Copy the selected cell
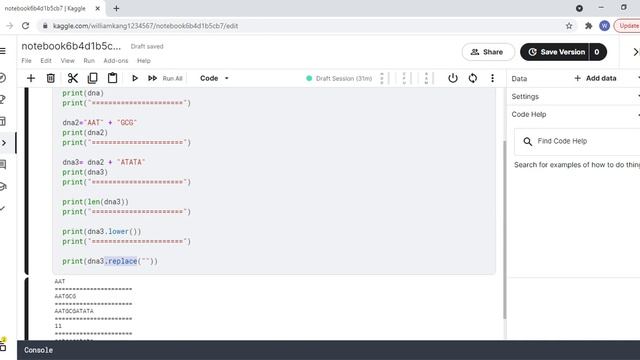This screenshot has height=360, width=640. (93, 78)
